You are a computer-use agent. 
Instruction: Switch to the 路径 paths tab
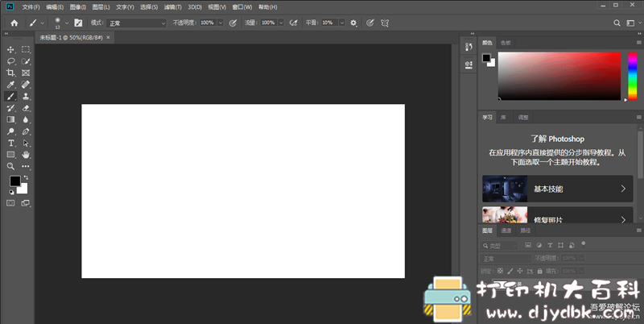[526, 231]
